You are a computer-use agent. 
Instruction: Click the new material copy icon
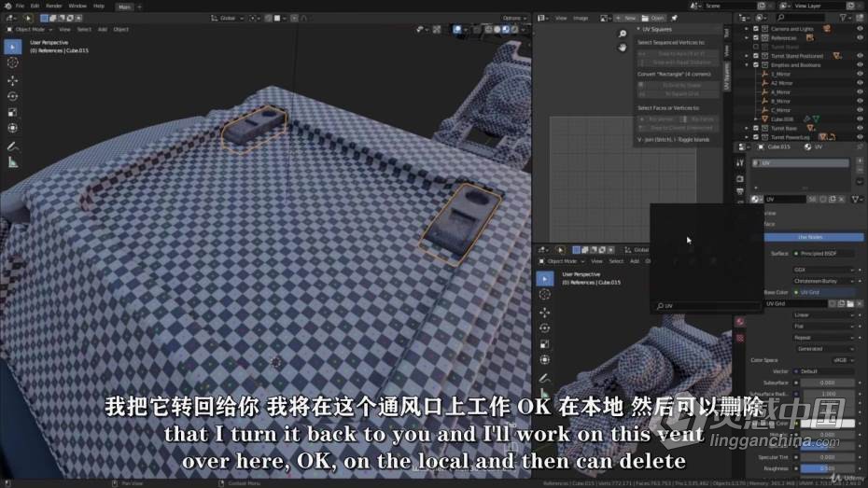click(832, 199)
